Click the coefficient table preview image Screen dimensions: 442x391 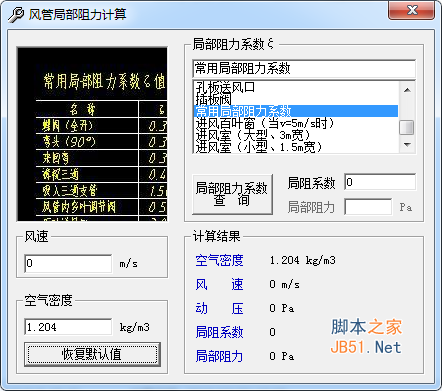click(x=92, y=134)
